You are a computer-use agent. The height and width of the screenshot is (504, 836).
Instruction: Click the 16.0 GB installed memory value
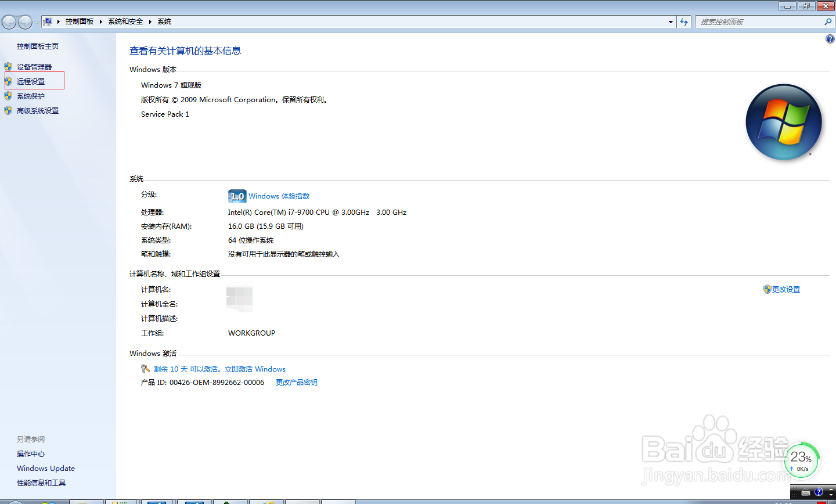[266, 226]
